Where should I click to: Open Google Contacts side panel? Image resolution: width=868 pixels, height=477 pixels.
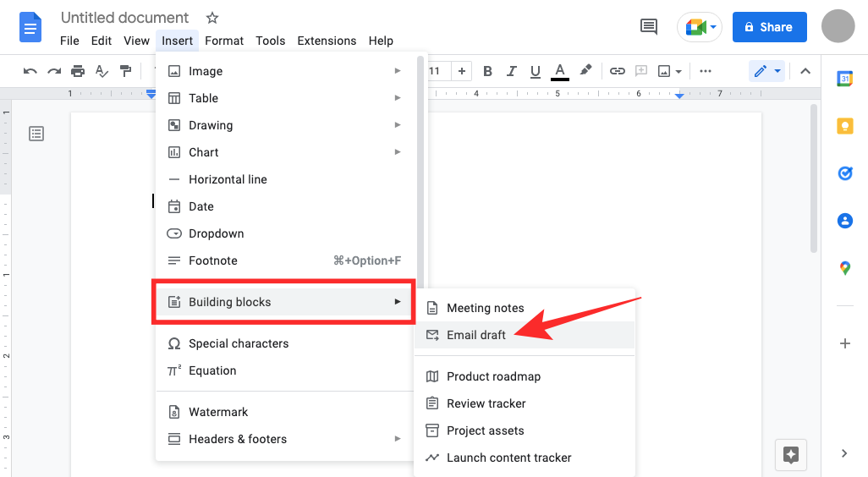[845, 221]
